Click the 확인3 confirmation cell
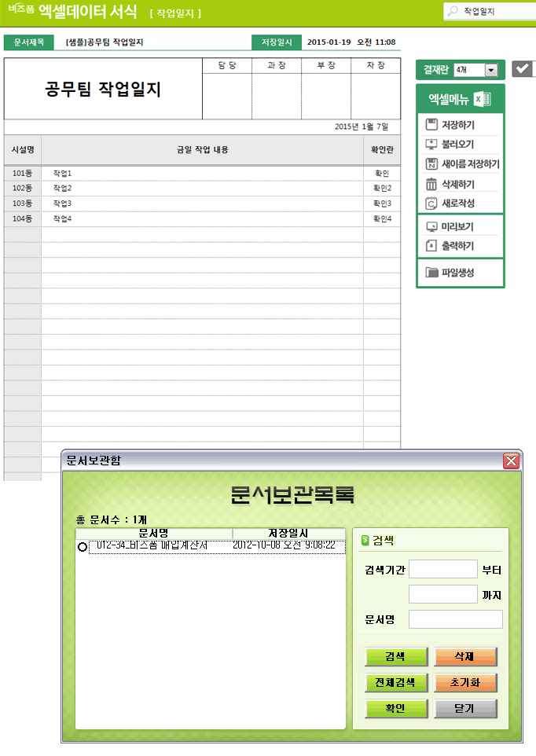This screenshot has width=536, height=756. [x=382, y=204]
